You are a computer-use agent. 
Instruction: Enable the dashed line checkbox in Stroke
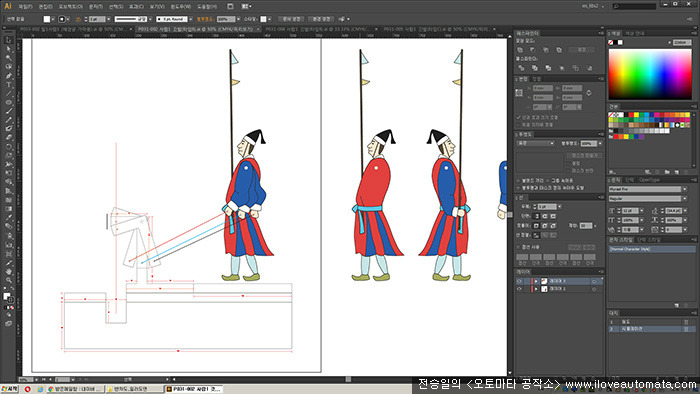pyautogui.click(x=519, y=247)
